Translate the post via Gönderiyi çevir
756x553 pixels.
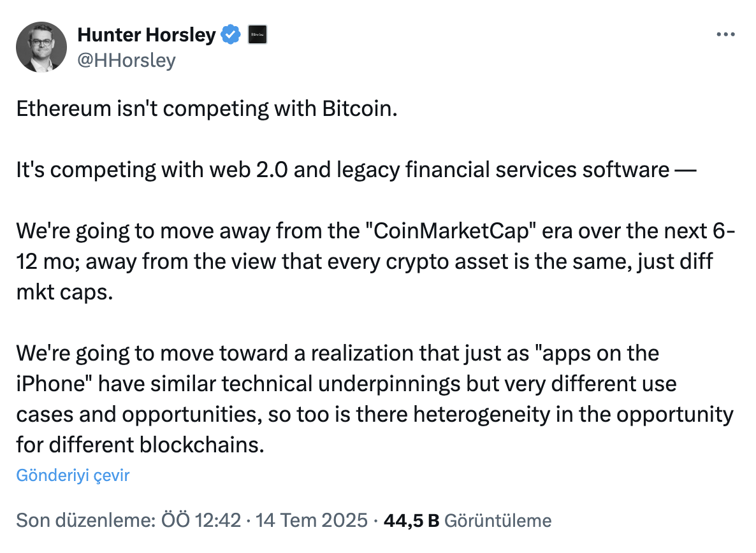click(x=73, y=475)
